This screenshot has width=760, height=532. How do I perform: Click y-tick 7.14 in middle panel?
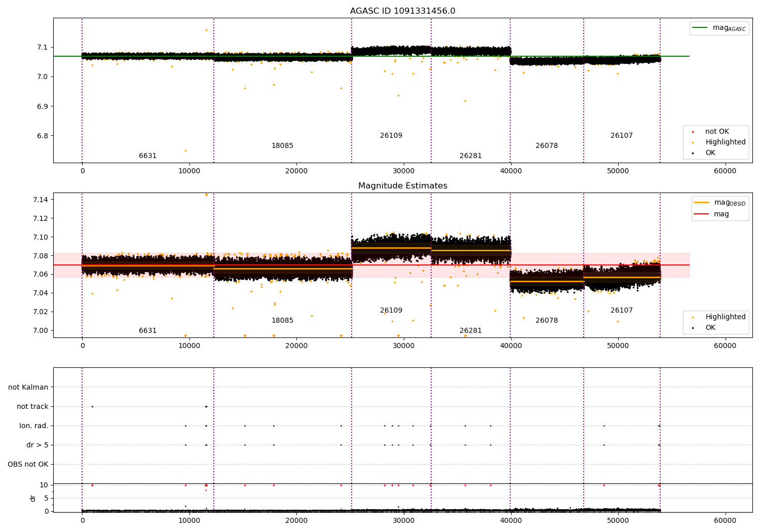tap(41, 200)
